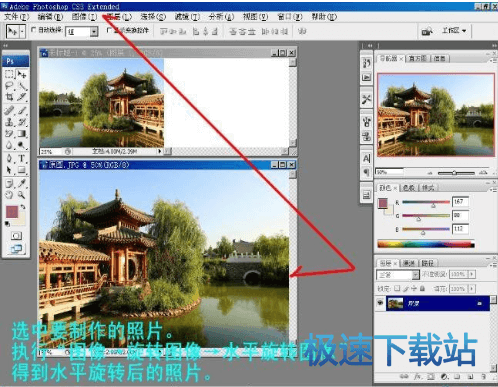Click the foreground color swatch
Screen dimensions: 498x387
pos(12,212)
